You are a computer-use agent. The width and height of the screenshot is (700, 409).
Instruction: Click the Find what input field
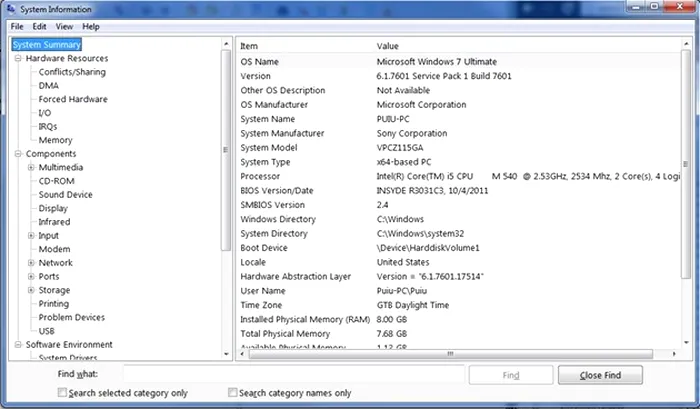[294, 374]
